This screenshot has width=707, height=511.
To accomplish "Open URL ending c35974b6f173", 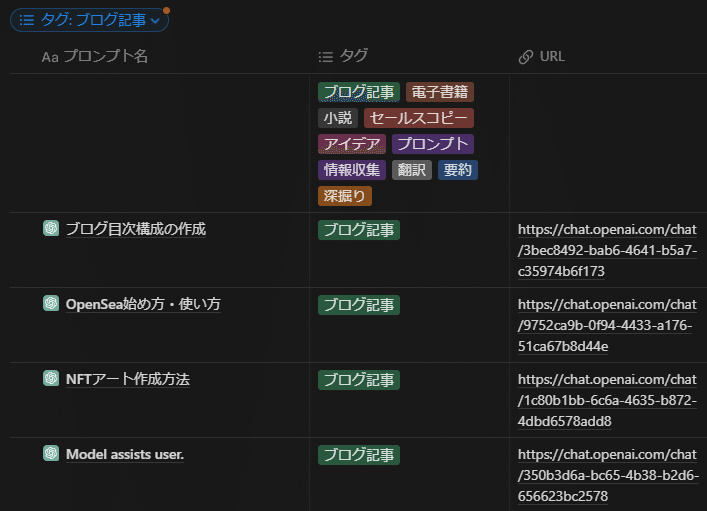I will coord(607,250).
